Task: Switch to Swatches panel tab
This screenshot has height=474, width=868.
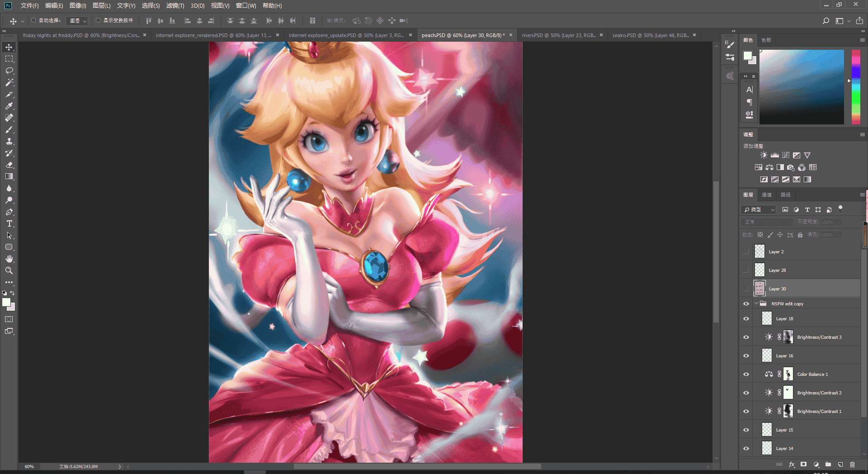Action: click(x=766, y=40)
